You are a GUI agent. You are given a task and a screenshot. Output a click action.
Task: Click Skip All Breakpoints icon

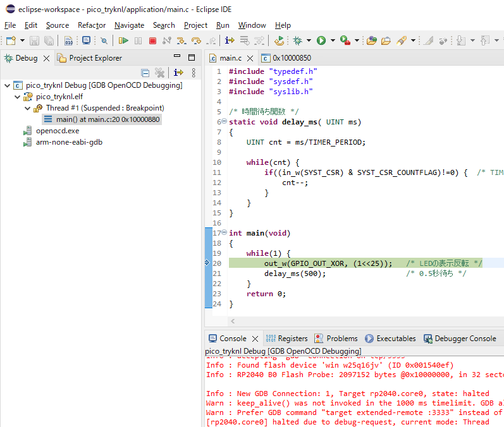pyautogui.click(x=104, y=40)
